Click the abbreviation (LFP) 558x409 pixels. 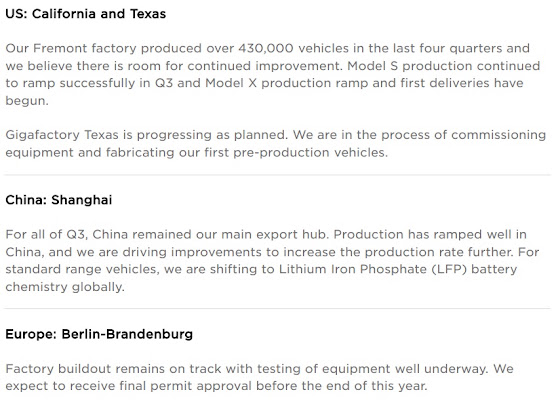pyautogui.click(x=449, y=269)
